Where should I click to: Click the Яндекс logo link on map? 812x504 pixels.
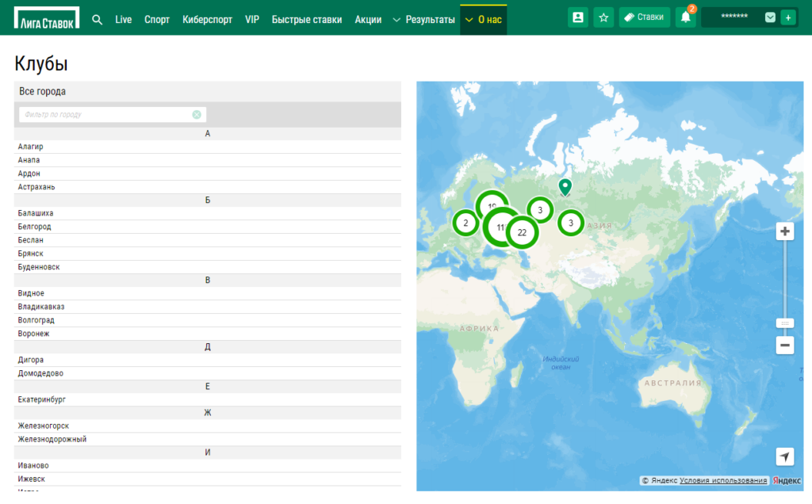(x=787, y=481)
